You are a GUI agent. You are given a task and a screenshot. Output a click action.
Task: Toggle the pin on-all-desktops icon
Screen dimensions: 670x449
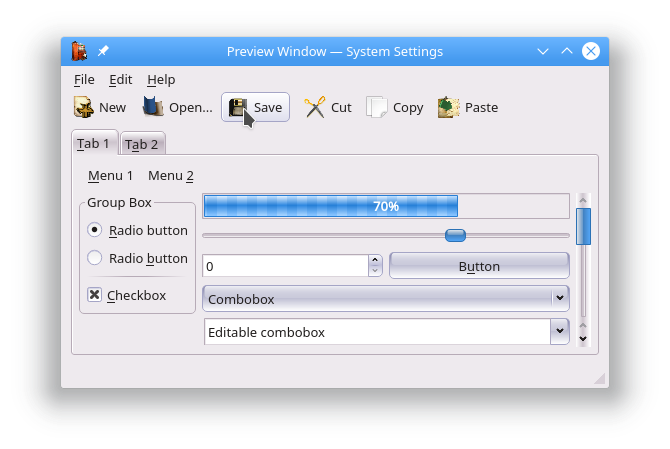[x=103, y=51]
